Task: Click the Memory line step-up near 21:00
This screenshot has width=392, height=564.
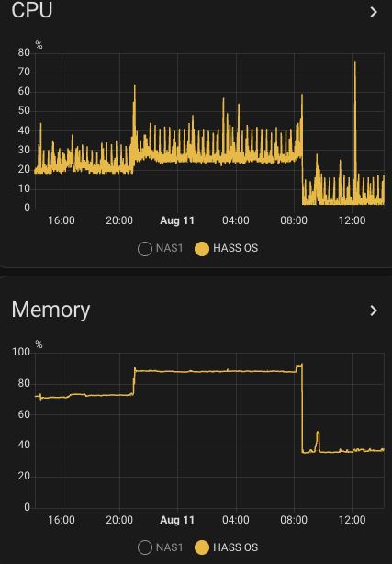Action: tap(134, 381)
